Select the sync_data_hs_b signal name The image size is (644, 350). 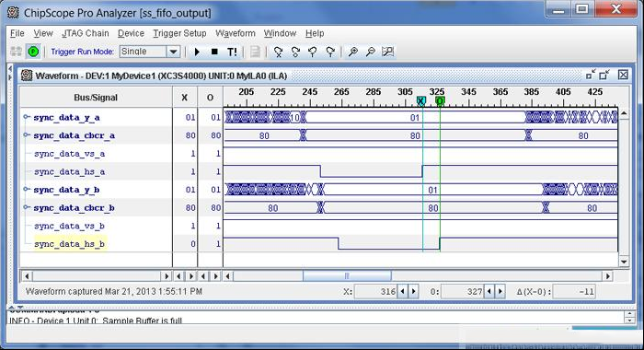pos(69,244)
